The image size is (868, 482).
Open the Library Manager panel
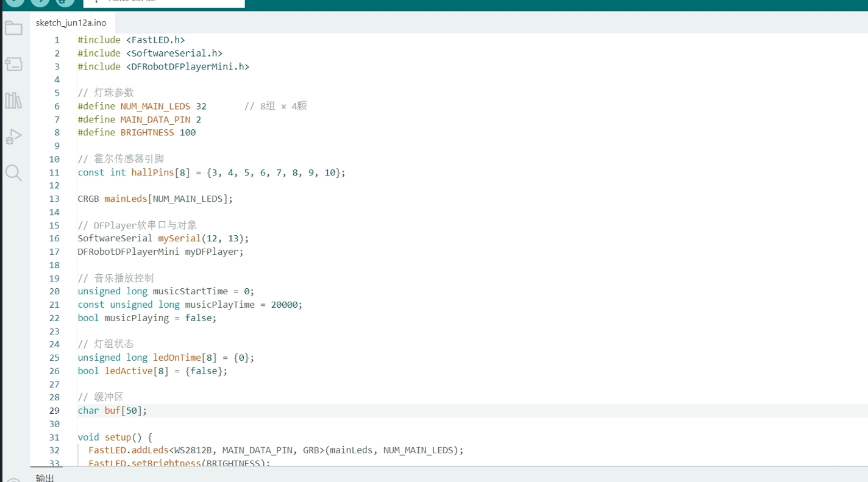click(x=13, y=101)
